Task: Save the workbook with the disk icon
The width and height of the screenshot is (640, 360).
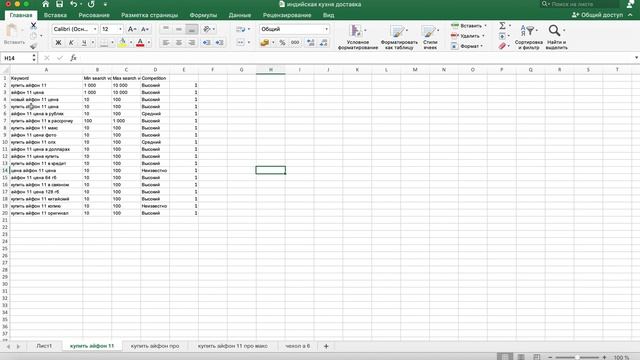Action: (x=60, y=4)
